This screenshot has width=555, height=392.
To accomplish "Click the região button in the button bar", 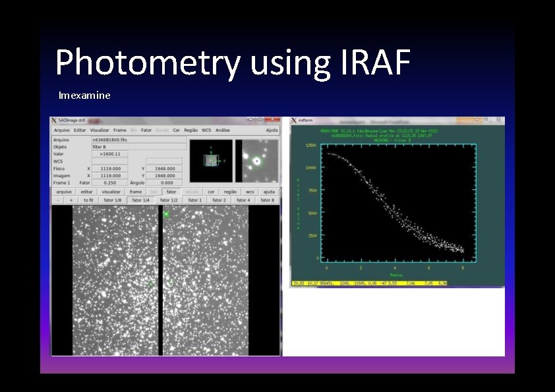I will (230, 192).
